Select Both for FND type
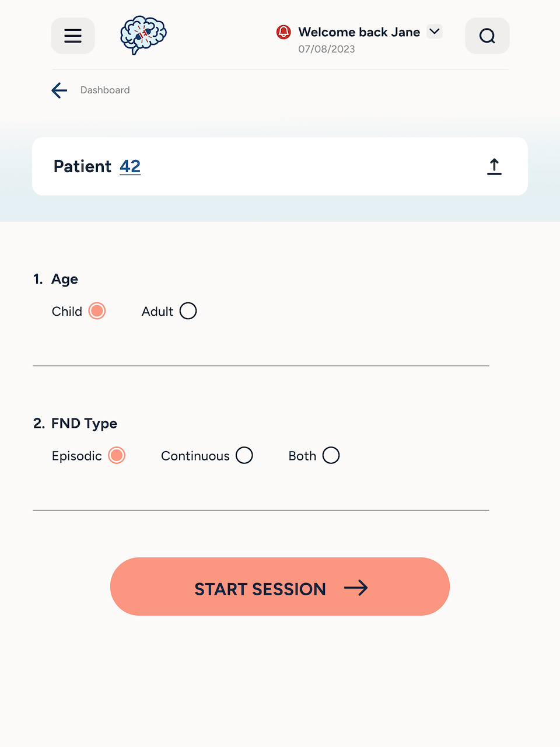560x747 pixels. point(331,455)
